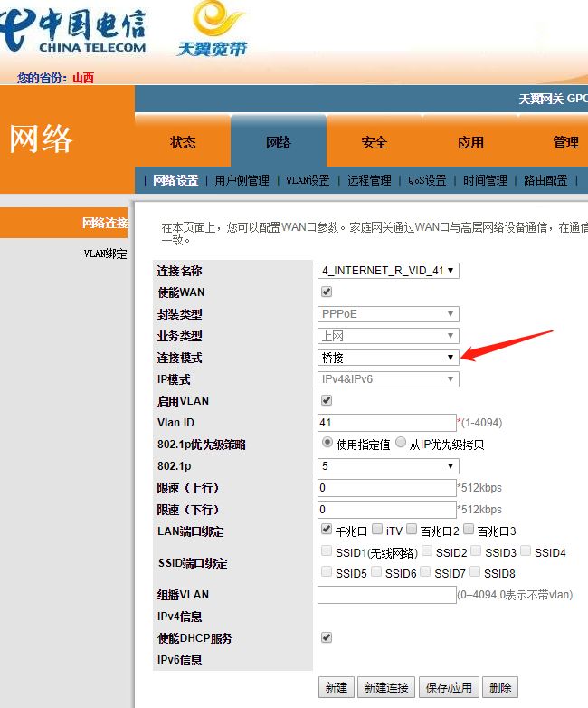Click the 保存/应用 button
This screenshot has height=708, width=588.
[x=449, y=687]
